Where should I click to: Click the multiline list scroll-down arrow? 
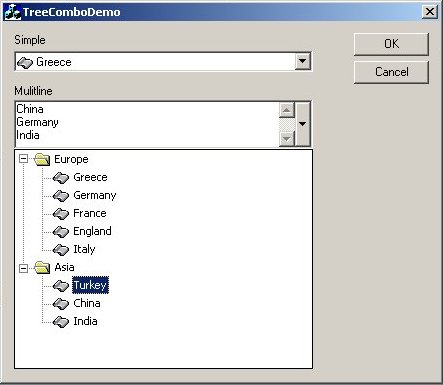[x=287, y=138]
